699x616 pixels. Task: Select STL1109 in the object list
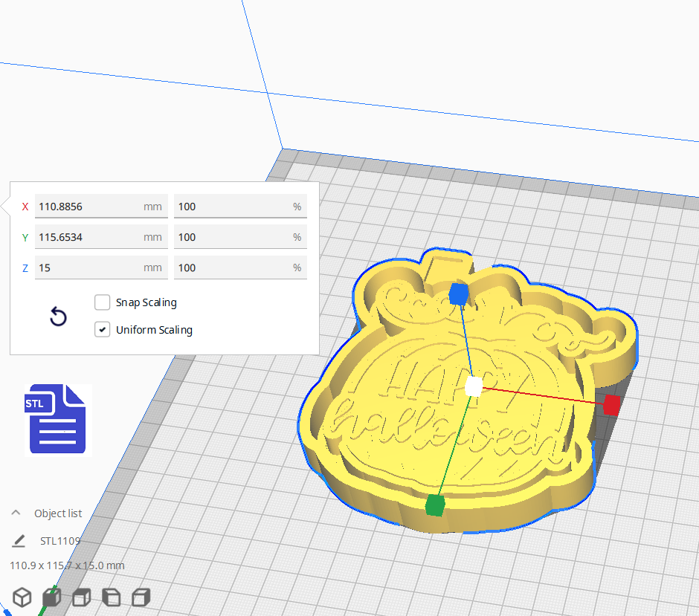(x=60, y=541)
